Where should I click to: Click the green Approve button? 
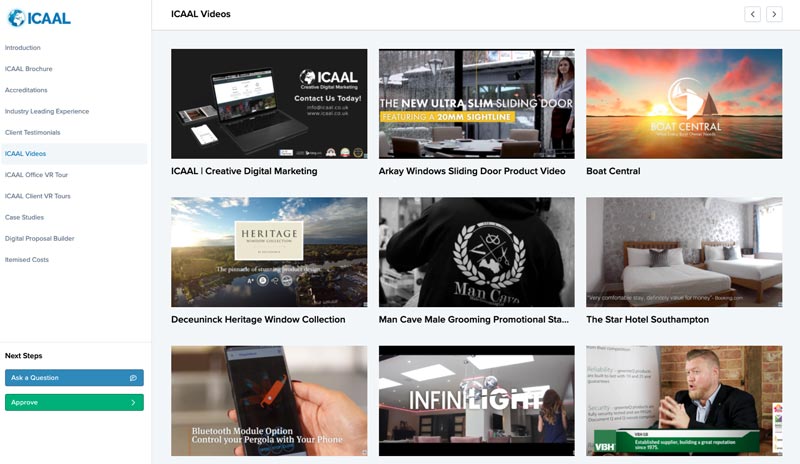click(74, 402)
